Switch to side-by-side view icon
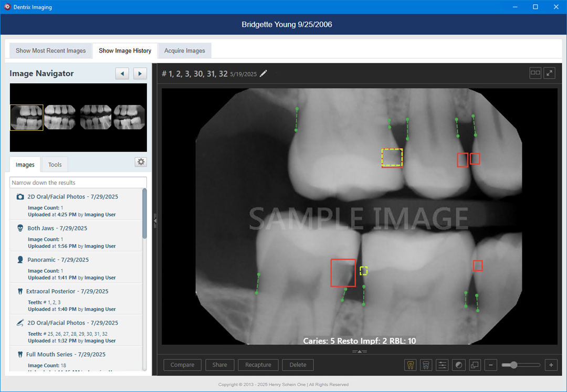 535,73
